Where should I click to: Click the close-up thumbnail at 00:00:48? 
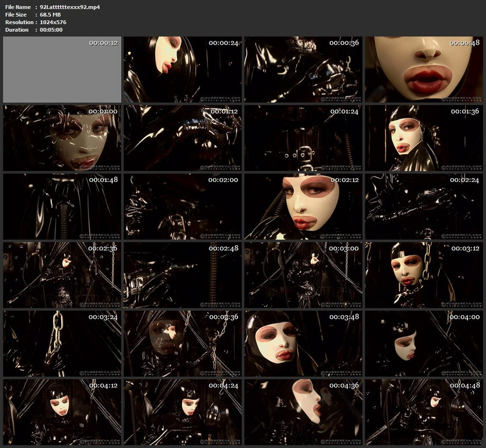(424, 69)
